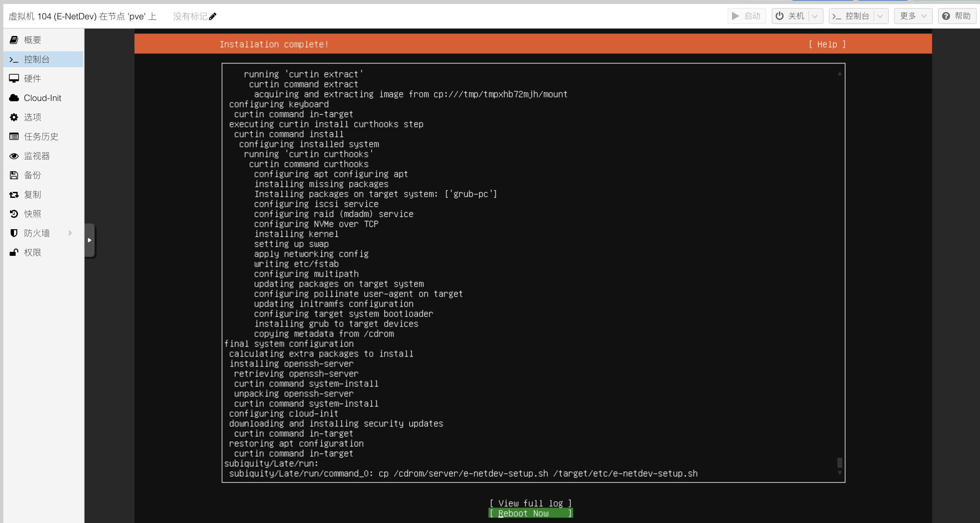Screen dimensions: 980x523
Task: Open the 关机 shutdown dropdown arrow
Action: 815,16
